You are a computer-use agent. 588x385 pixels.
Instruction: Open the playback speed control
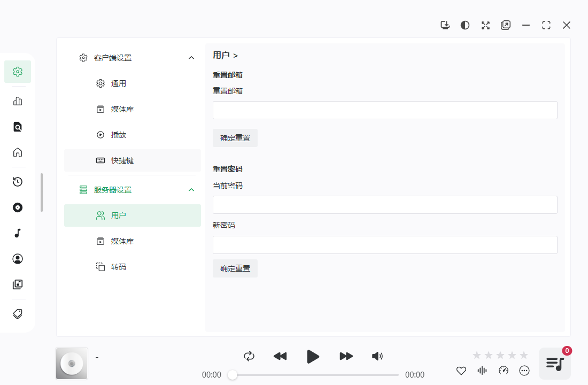click(503, 370)
